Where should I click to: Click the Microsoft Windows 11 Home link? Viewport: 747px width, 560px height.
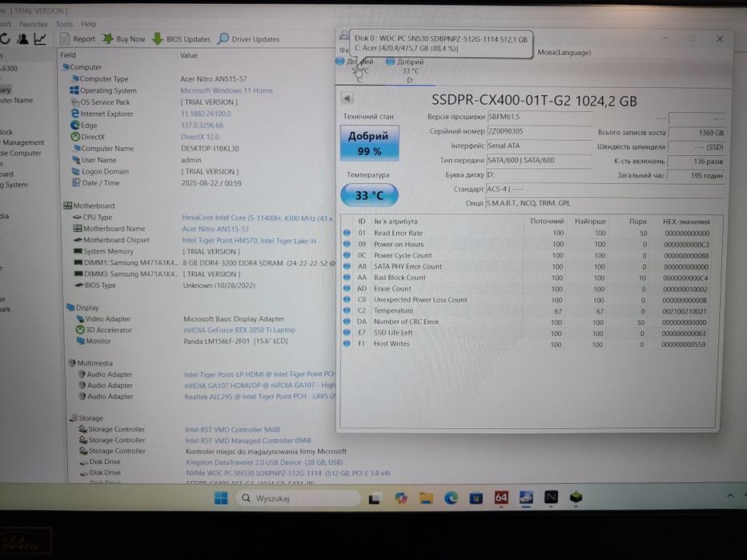pos(227,90)
